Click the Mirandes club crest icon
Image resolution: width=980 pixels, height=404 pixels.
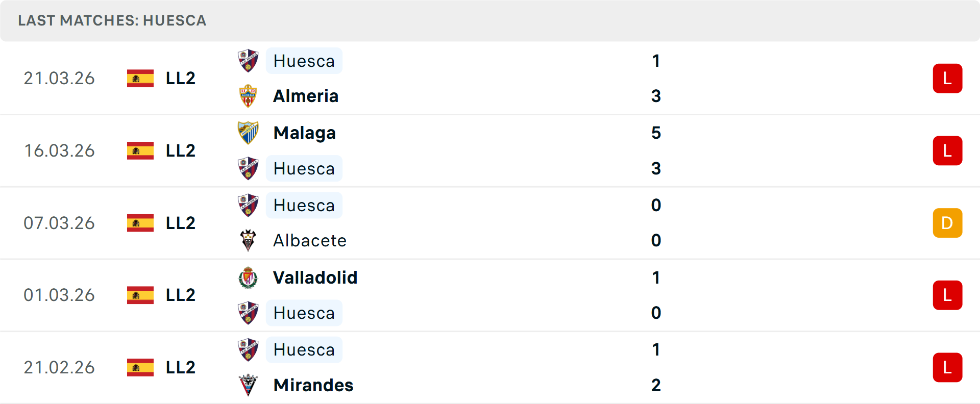[248, 385]
